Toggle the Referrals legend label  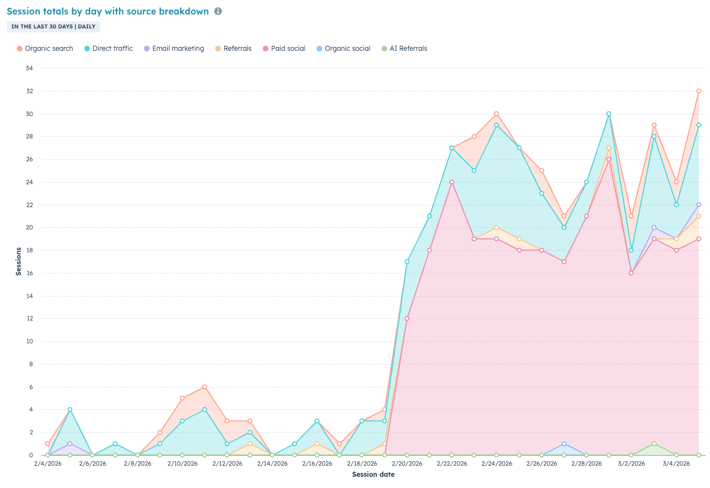236,48
